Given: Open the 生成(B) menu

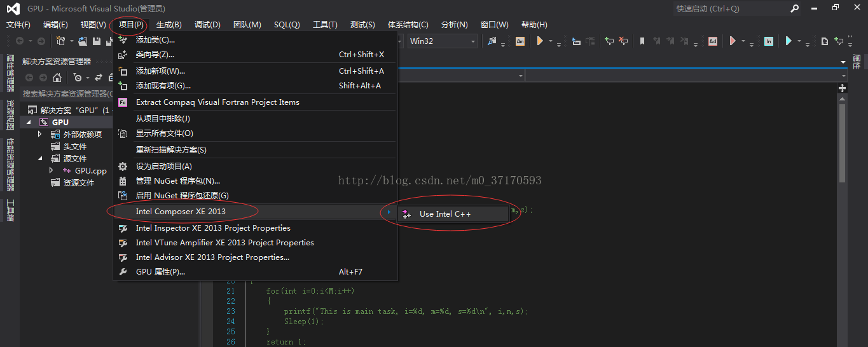Looking at the screenshot, I should point(169,25).
